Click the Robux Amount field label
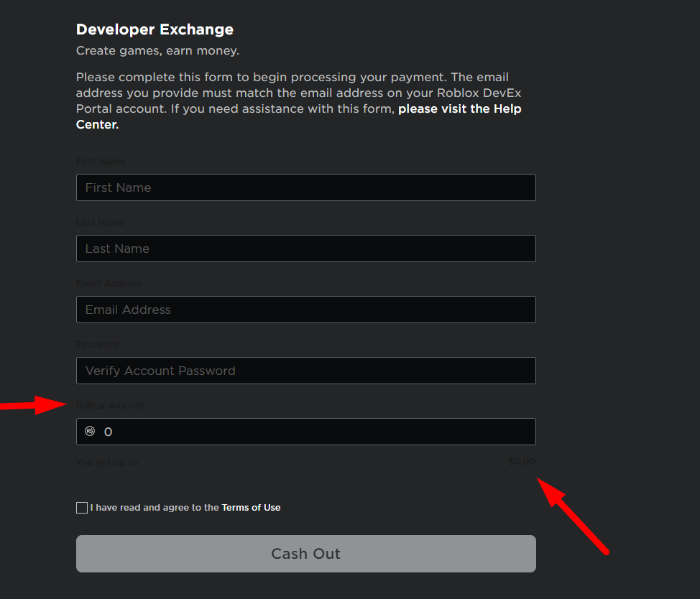 coord(110,405)
